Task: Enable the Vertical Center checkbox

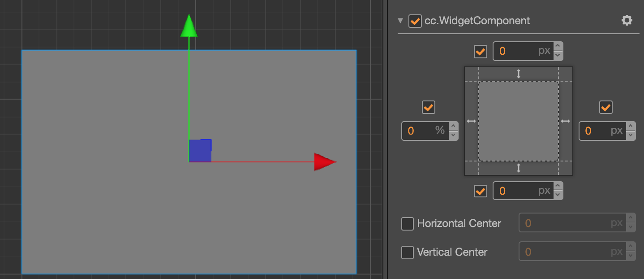Action: pos(408,252)
